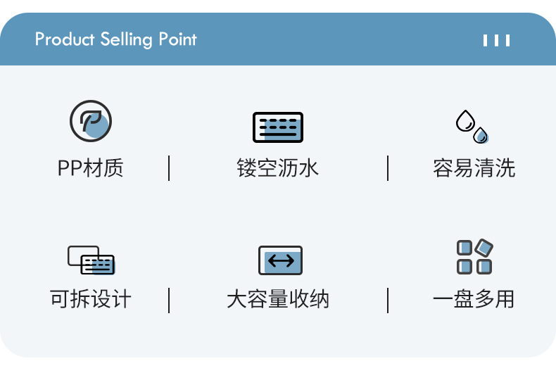556x392 pixels.
Task: Click the PP leaf material icon
Action: [x=91, y=122]
